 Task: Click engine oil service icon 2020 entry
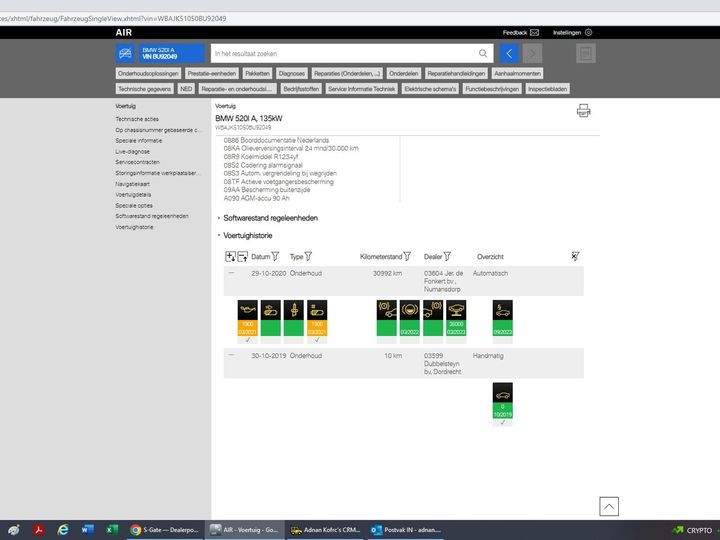(x=248, y=318)
